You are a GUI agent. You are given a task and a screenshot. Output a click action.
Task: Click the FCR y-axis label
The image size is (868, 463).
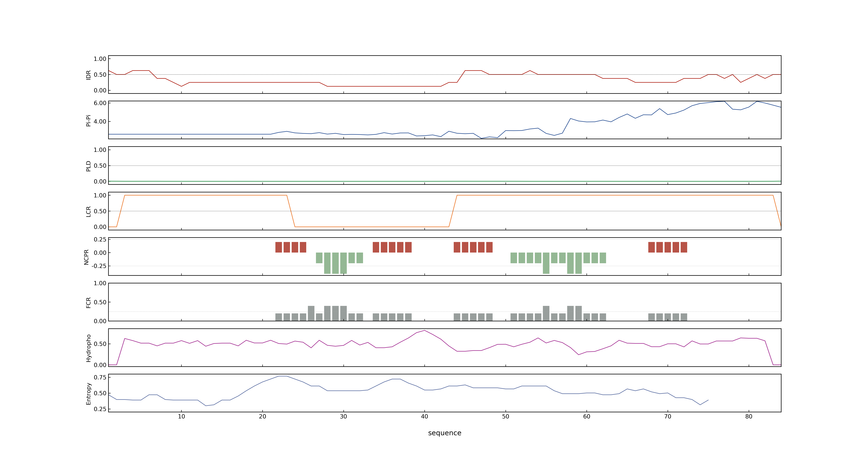pyautogui.click(x=88, y=303)
